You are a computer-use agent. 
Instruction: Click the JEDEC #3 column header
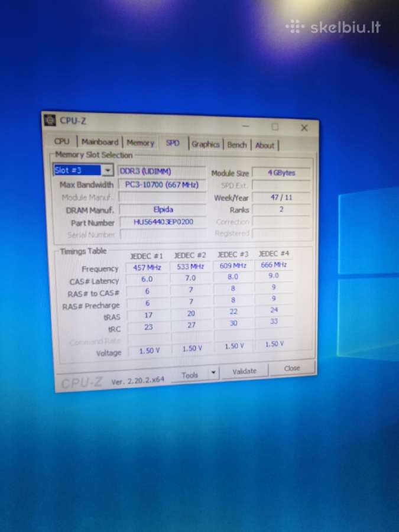click(x=233, y=254)
